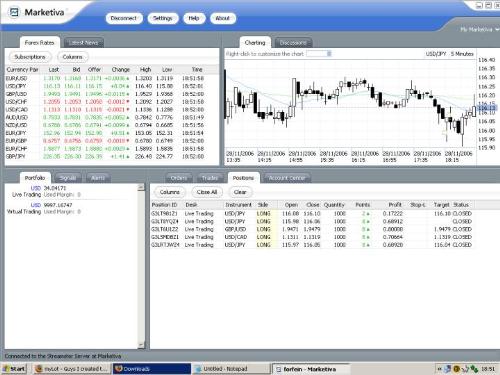The width and height of the screenshot is (500, 375).
Task: Open the Help button
Action: point(194,18)
